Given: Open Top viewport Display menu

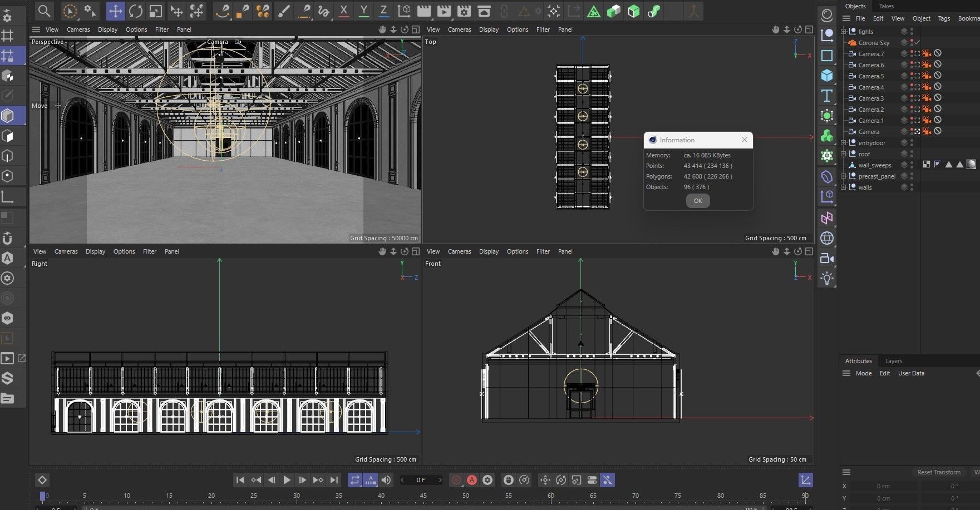Looking at the screenshot, I should (489, 29).
